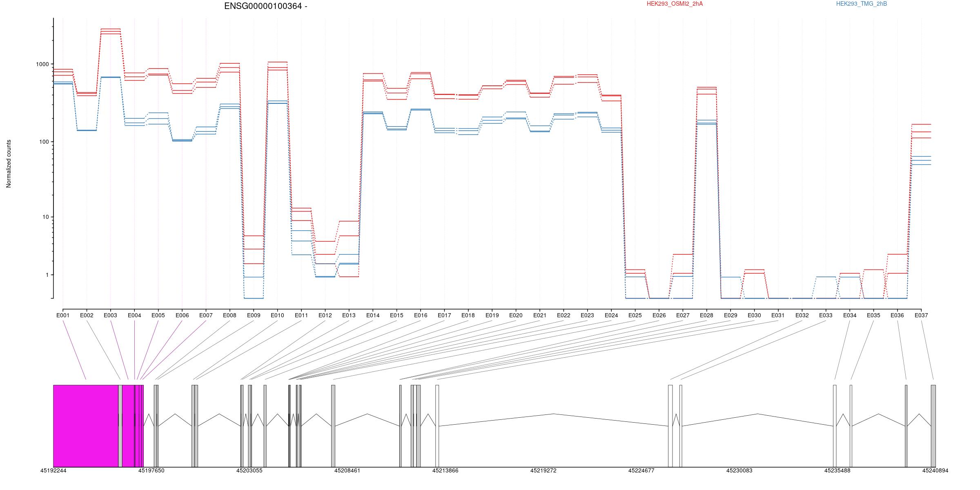The height and width of the screenshot is (490, 980).
Task: Click exon label E037
Action: (x=921, y=316)
